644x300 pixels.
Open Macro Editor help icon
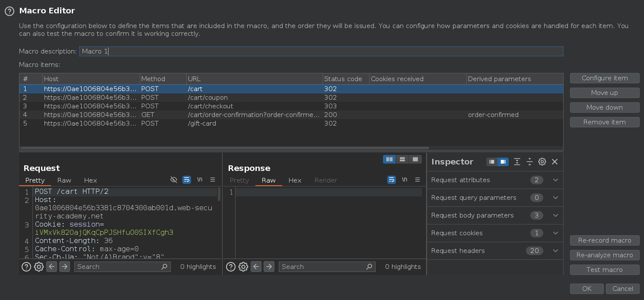[x=10, y=11]
